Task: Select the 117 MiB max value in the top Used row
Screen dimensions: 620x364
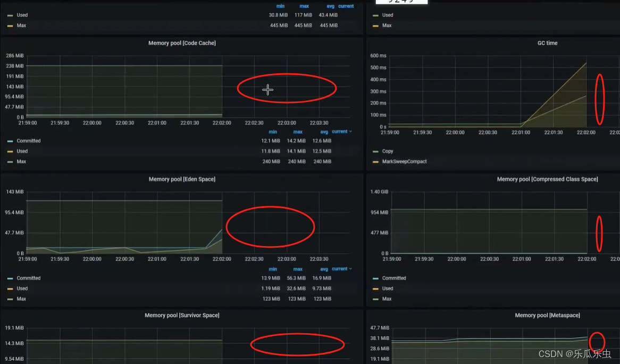Action: coord(303,15)
